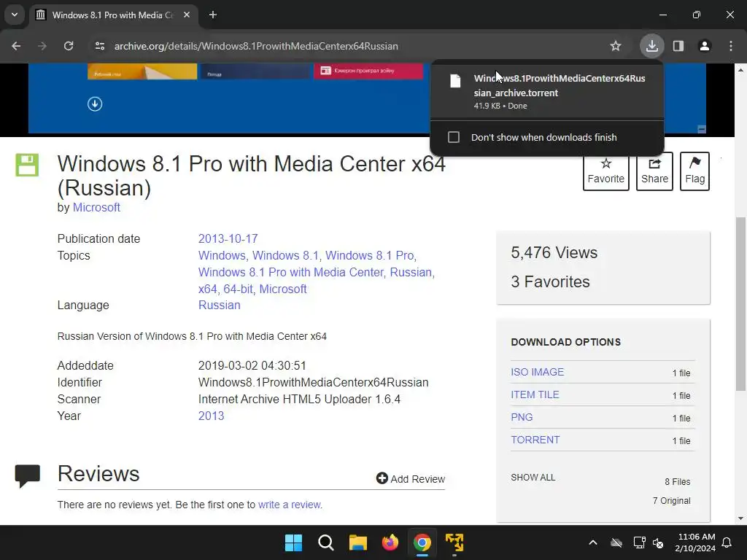Click the Chrome downloads icon
747x560 pixels.
(651, 46)
